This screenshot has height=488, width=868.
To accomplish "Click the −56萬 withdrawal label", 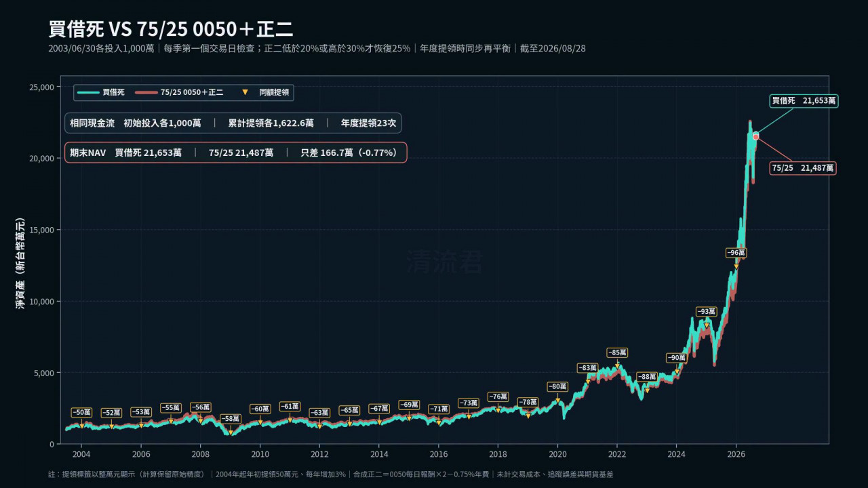I will click(200, 407).
